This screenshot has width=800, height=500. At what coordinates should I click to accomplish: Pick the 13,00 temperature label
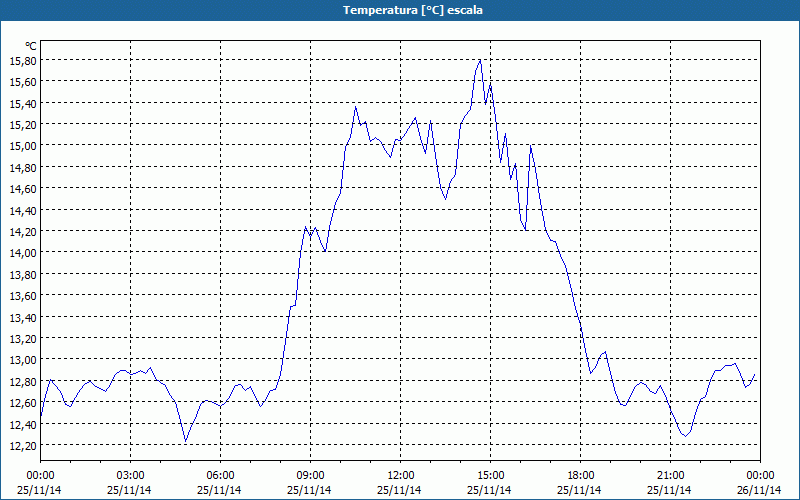23,360
